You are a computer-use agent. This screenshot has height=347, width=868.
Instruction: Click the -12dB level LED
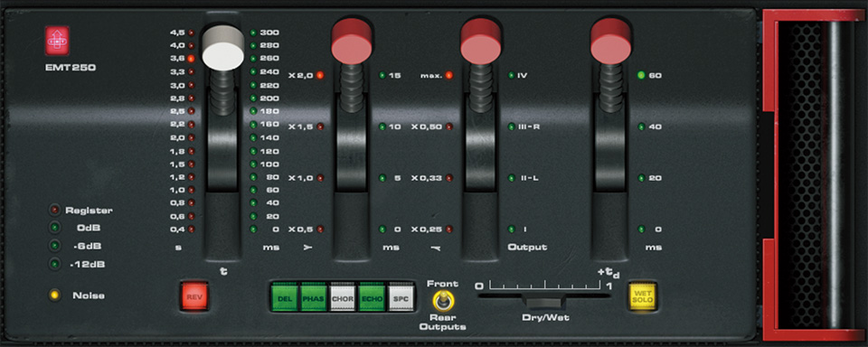pyautogui.click(x=55, y=264)
